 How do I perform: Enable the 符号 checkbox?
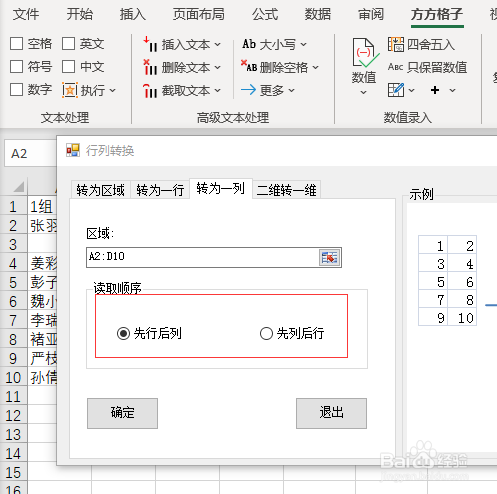click(17, 67)
